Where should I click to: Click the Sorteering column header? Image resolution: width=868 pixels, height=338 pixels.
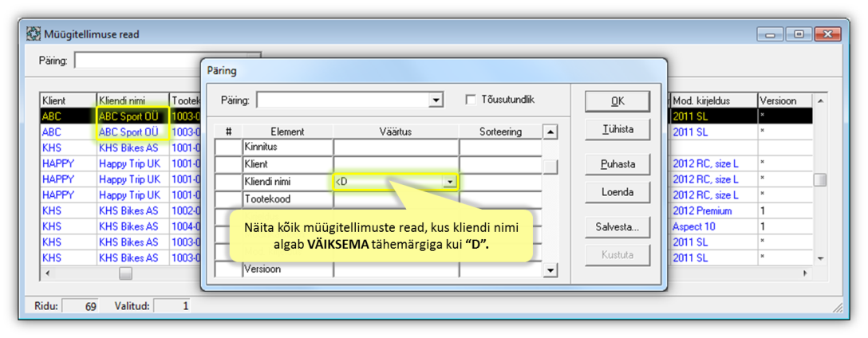pyautogui.click(x=500, y=132)
